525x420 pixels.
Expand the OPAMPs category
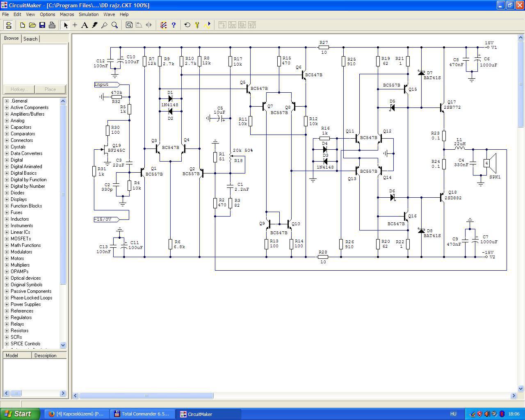pyautogui.click(x=7, y=272)
